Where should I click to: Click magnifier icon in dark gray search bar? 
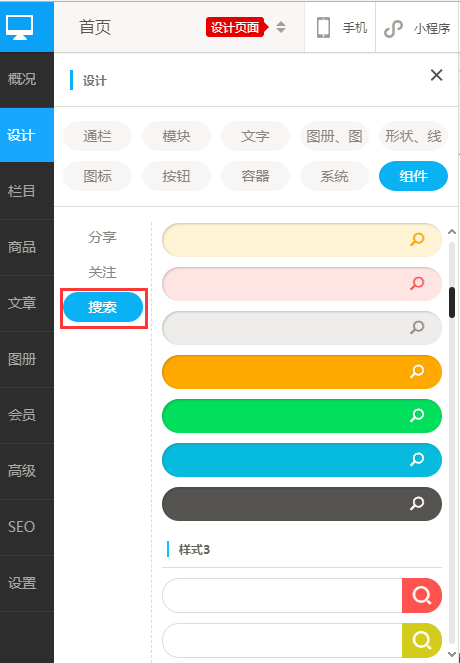point(417,503)
